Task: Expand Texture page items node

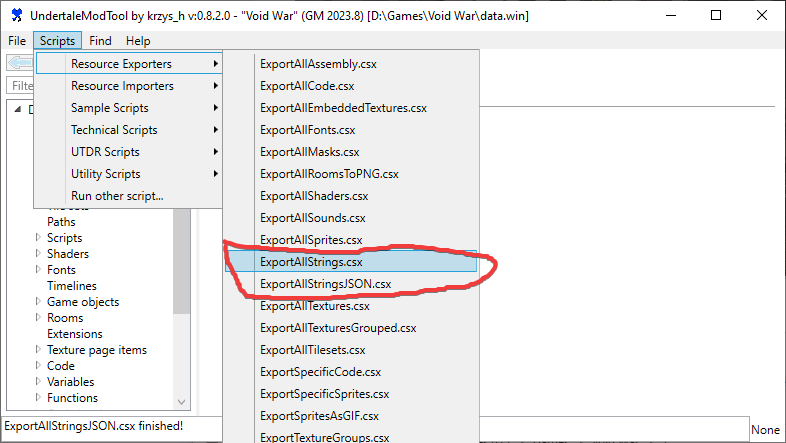Action: point(38,349)
